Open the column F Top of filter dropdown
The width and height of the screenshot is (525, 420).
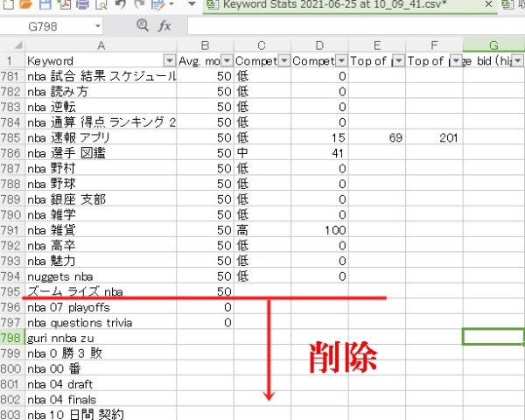tap(456, 60)
